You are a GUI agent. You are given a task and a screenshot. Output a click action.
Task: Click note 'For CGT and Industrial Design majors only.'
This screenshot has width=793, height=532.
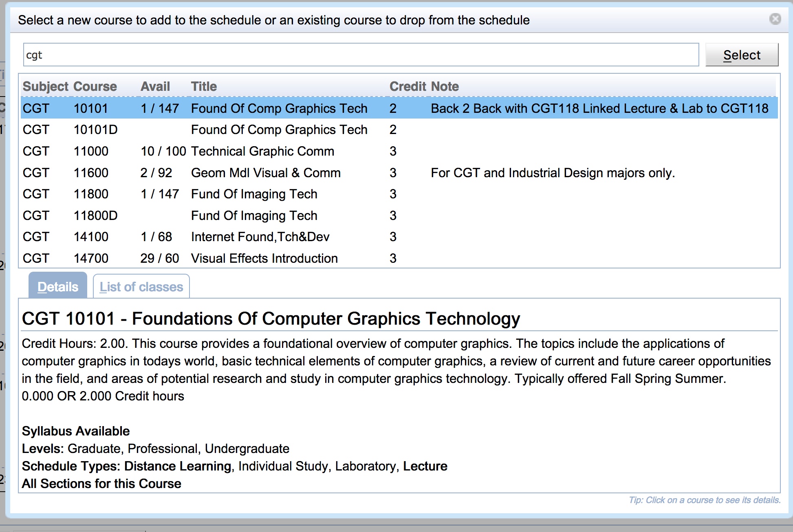click(x=553, y=173)
